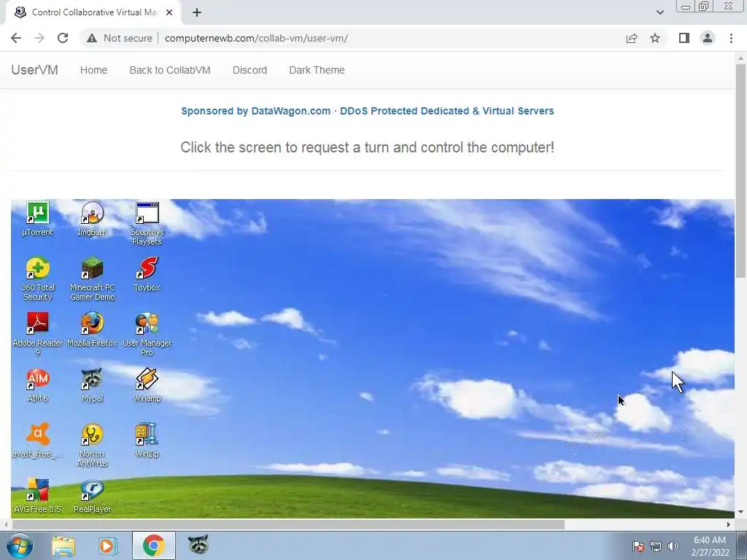Click the UserVM brand link
747x560 pixels.
(35, 70)
